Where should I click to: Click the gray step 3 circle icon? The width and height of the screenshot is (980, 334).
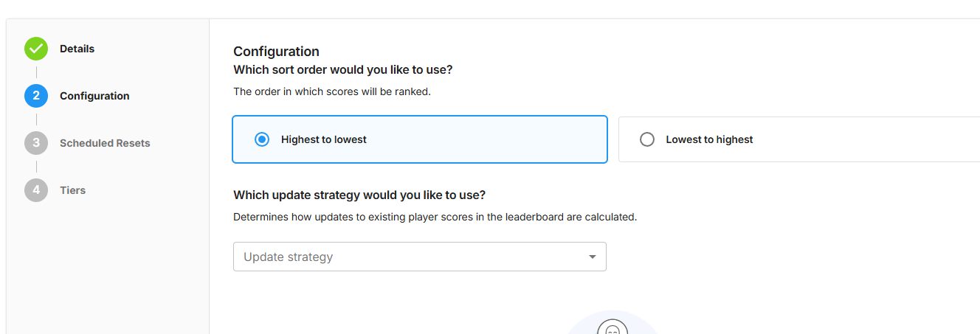(36, 143)
